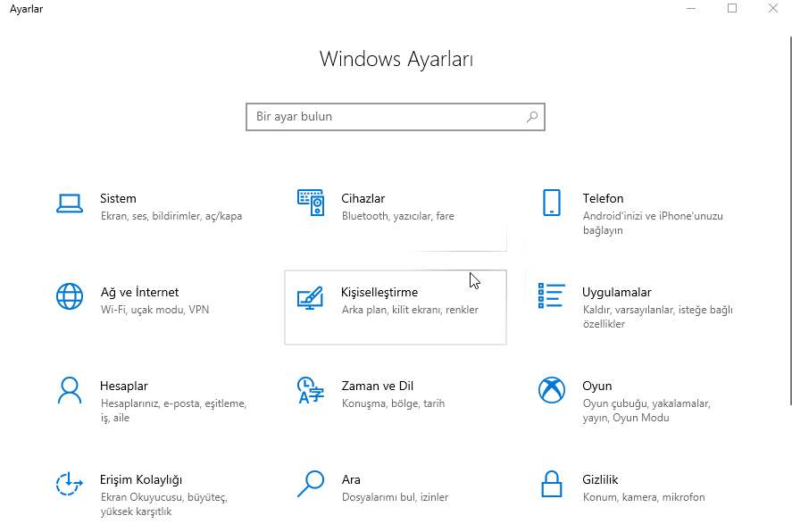Open the Sistem settings title
Screen dimensions: 792x532
[118, 198]
